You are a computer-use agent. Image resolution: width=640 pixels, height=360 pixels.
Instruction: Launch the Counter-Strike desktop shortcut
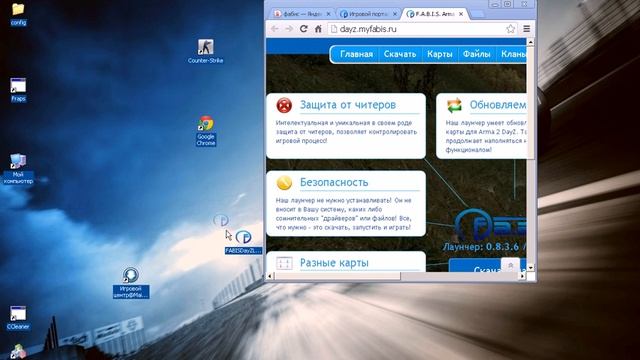click(x=205, y=51)
